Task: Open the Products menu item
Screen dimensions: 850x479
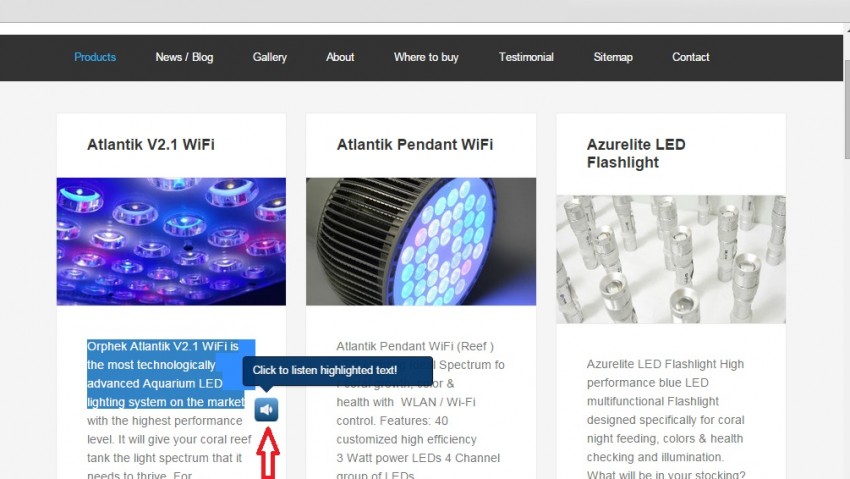Action: [95, 57]
